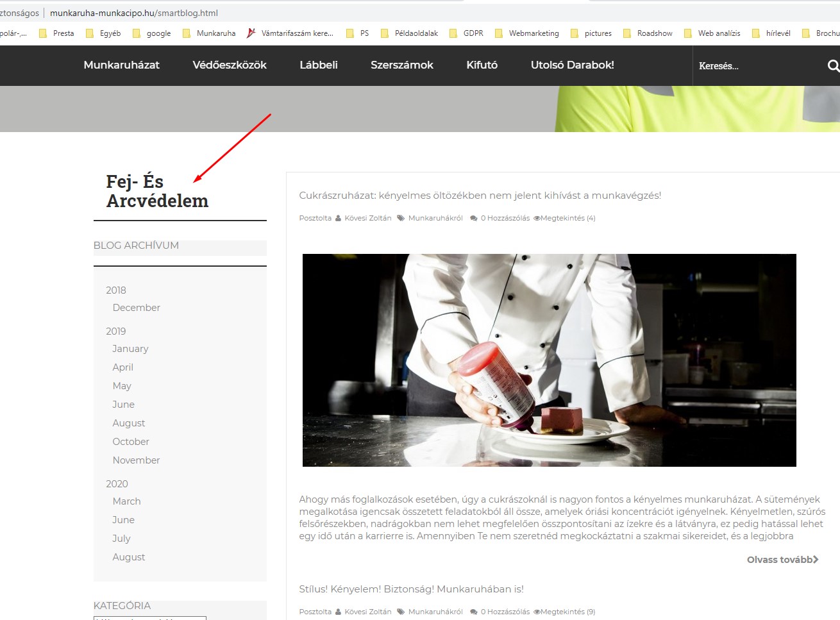This screenshot has height=620, width=840.
Task: Select Kifutó in the navigation bar
Action: [482, 65]
